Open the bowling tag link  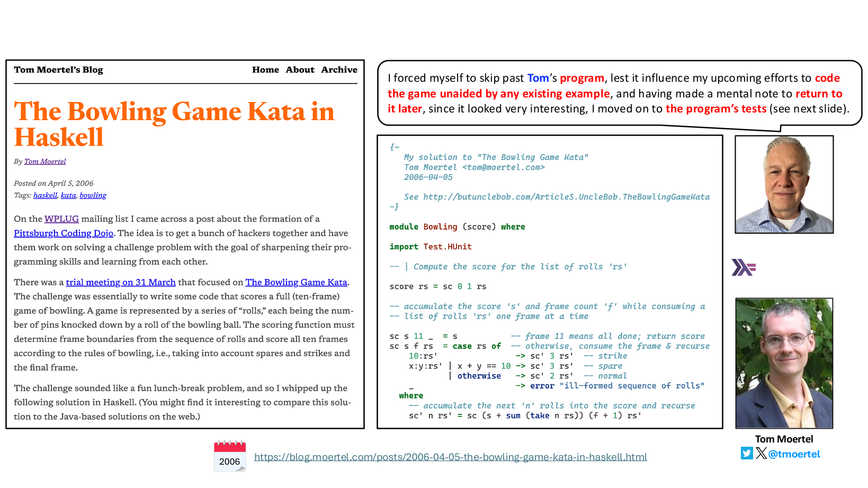click(x=93, y=195)
